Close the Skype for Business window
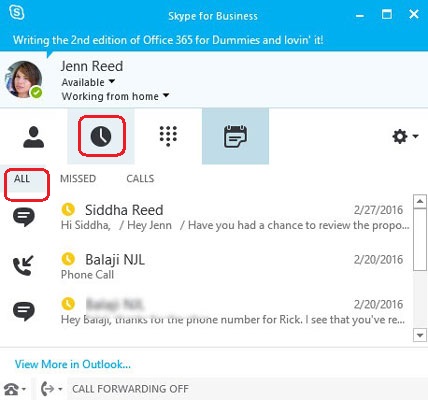The image size is (428, 400). click(x=414, y=14)
